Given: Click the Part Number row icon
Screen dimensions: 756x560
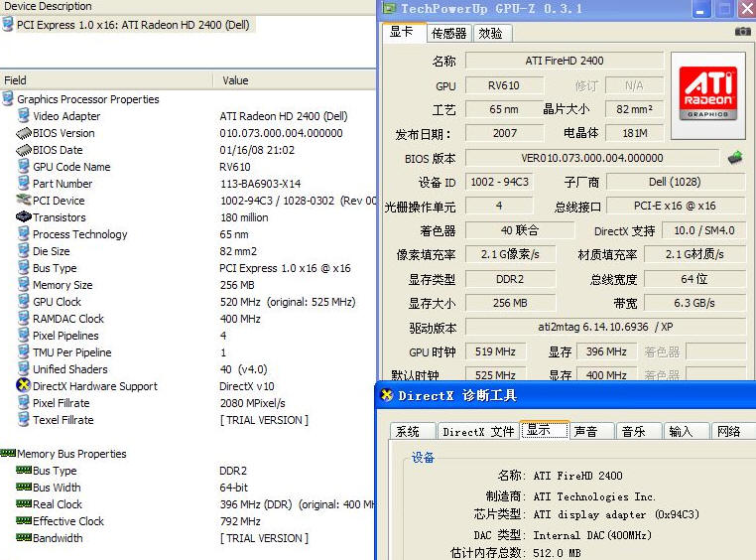Looking at the screenshot, I should [x=23, y=183].
